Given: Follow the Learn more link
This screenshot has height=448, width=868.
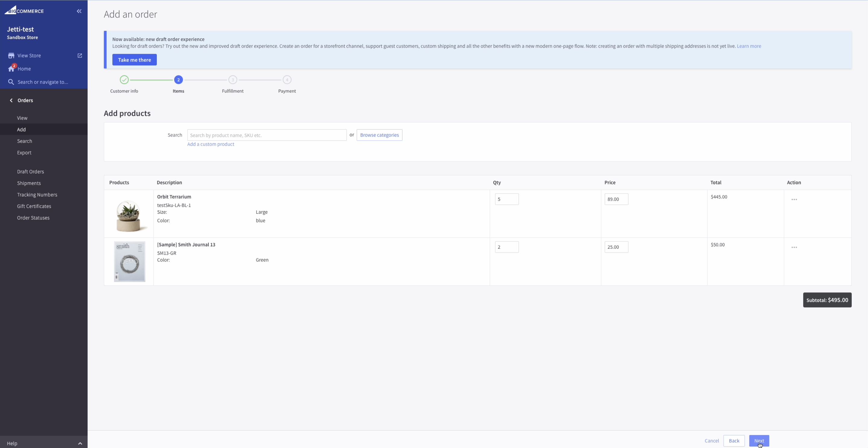Looking at the screenshot, I should [x=749, y=46].
